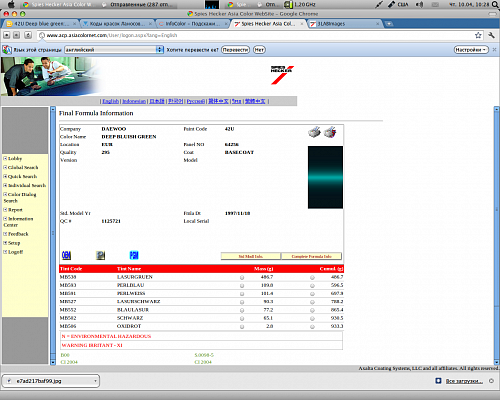Open Spotlight search magnifier

(495, 4)
